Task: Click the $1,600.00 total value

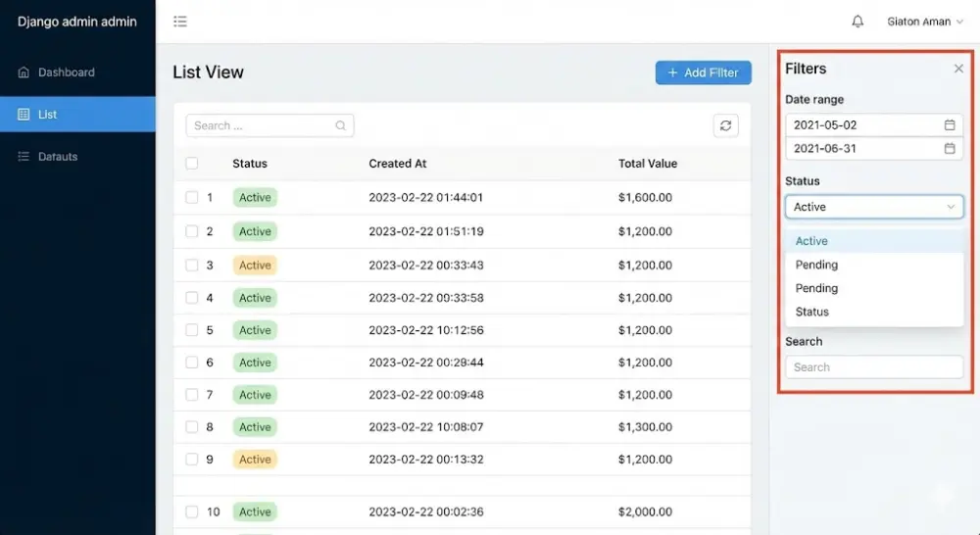Action: tap(645, 198)
